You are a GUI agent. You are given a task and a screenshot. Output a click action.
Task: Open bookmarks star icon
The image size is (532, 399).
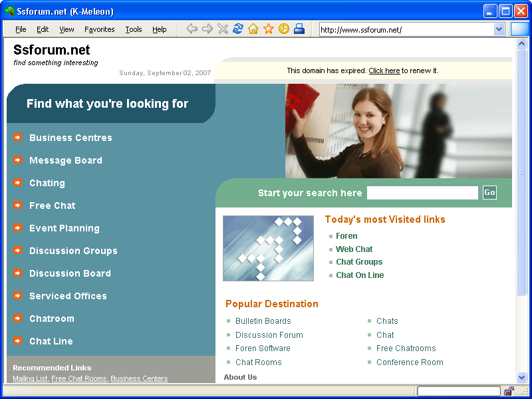269,29
